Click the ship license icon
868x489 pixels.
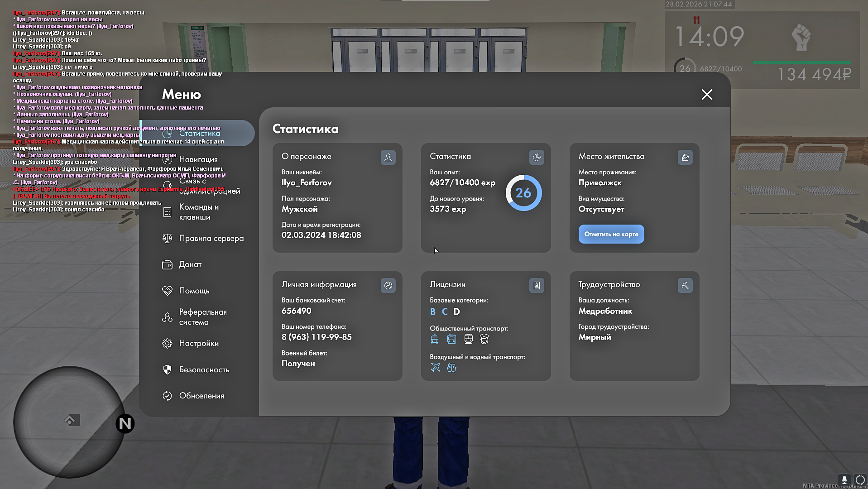click(451, 368)
